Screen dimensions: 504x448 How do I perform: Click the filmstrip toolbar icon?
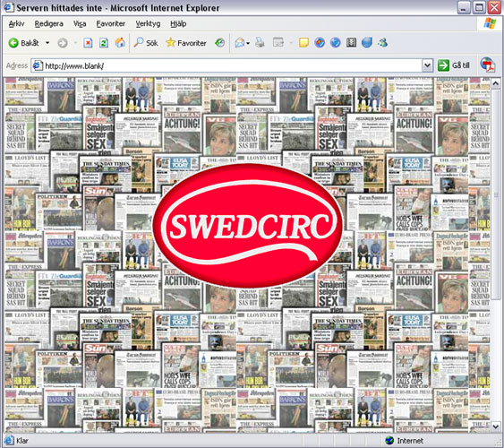pos(351,43)
